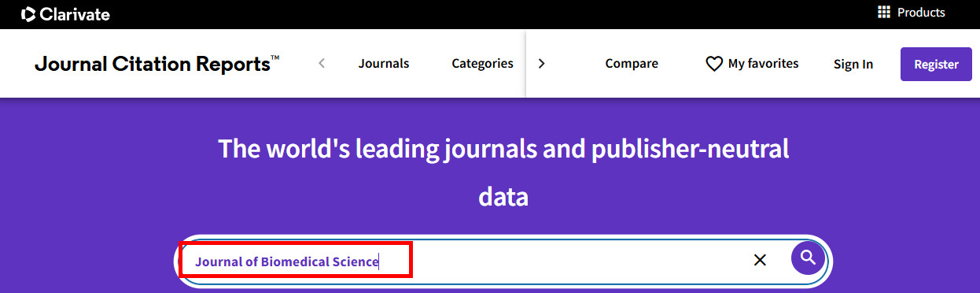Image resolution: width=980 pixels, height=293 pixels.
Task: Open the Journals tab
Action: (384, 64)
